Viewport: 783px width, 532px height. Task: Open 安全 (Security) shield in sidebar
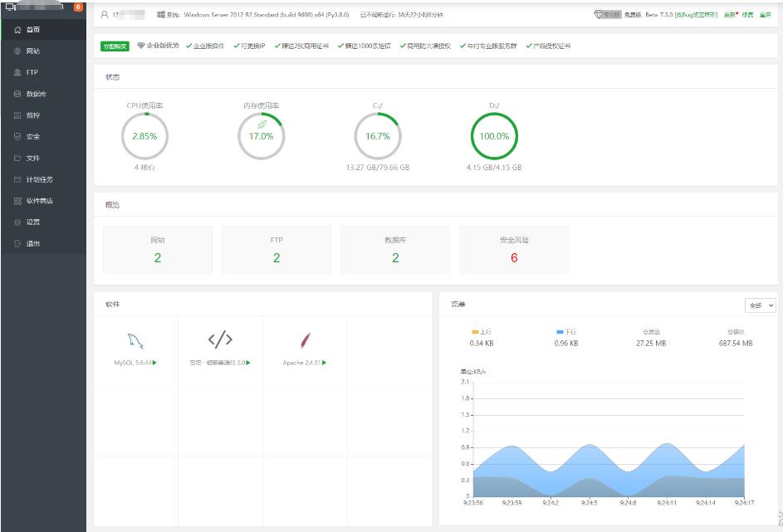[33, 137]
